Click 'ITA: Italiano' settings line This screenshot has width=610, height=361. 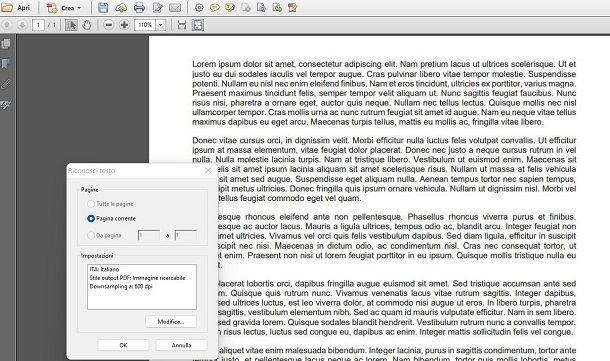tap(104, 269)
